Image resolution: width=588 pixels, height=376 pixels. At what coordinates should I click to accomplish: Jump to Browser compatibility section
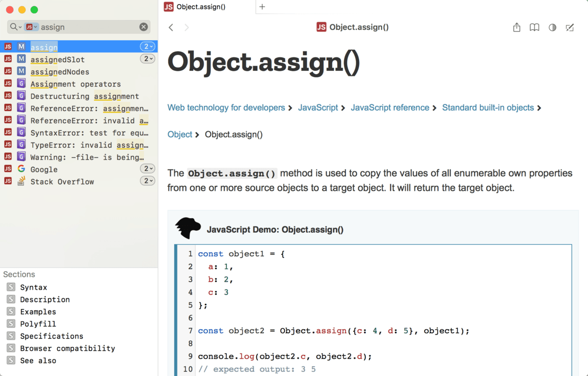coord(67,348)
